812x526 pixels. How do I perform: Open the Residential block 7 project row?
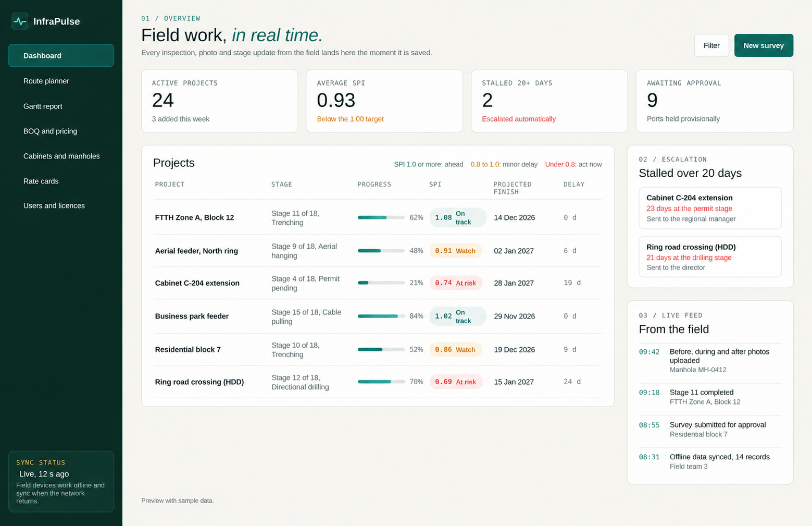(378, 349)
